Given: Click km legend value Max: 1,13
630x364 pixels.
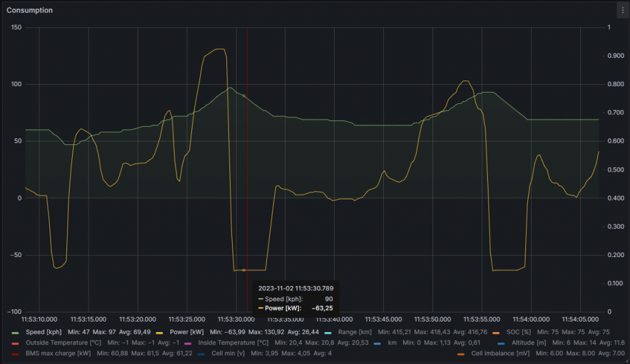Looking at the screenshot, I should click(437, 342).
